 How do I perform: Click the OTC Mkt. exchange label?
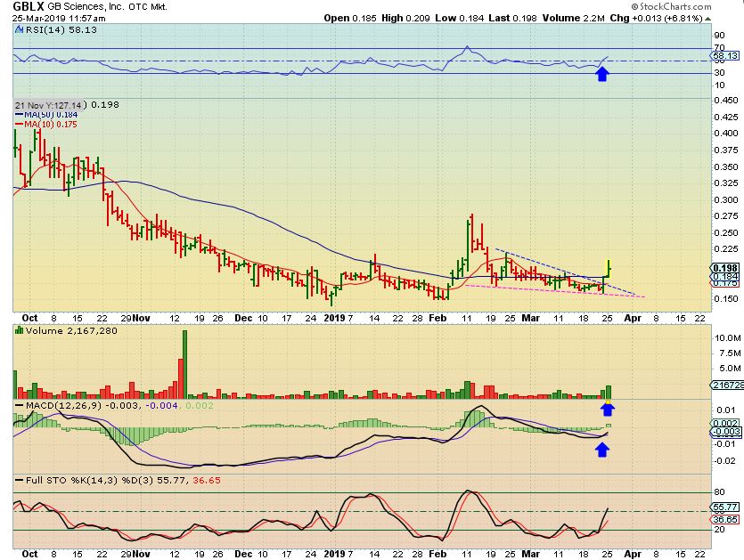pyautogui.click(x=148, y=6)
